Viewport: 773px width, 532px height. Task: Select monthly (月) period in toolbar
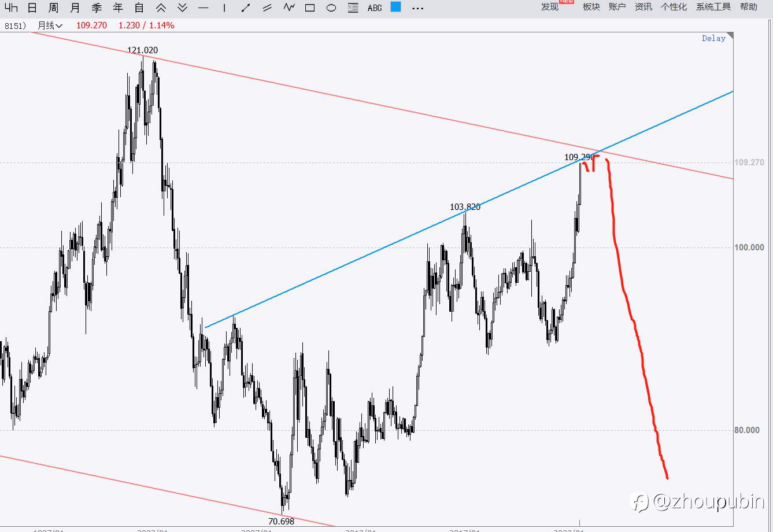[x=75, y=8]
